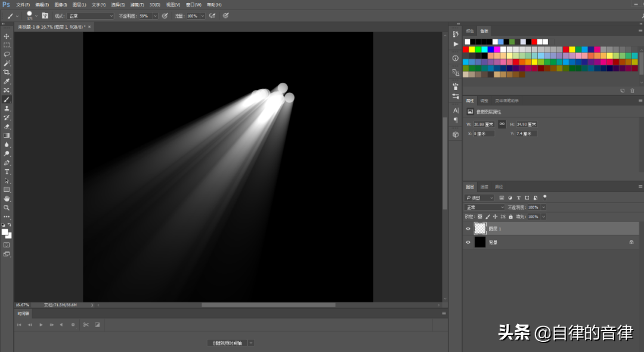Screen dimensions: 644x352
Task: Click the layer 图层 1 thumbnail
Action: (479, 229)
